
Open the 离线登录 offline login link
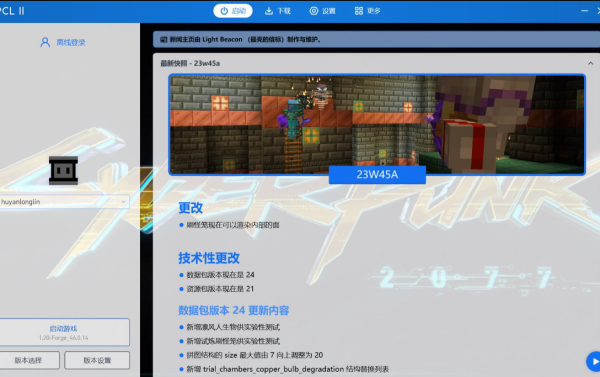pyautogui.click(x=71, y=42)
